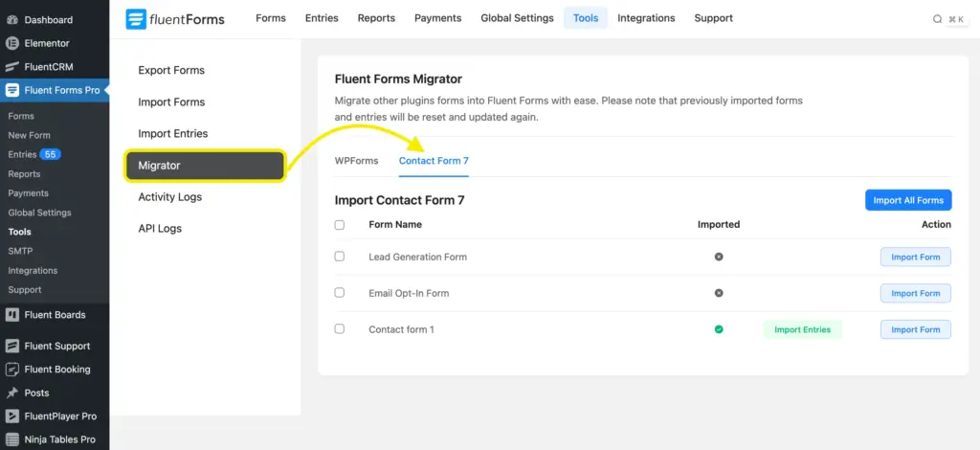Click the Posts pin icon

click(x=11, y=393)
